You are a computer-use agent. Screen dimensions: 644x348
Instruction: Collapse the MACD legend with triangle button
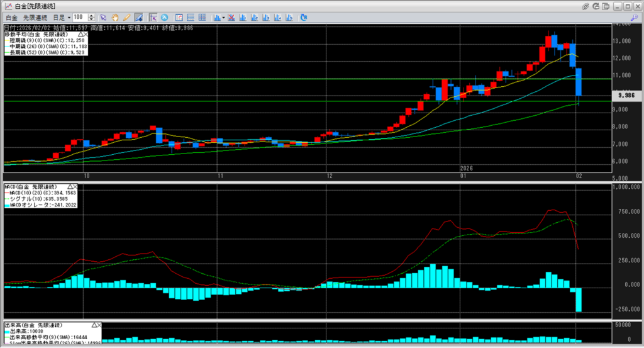[x=69, y=187]
